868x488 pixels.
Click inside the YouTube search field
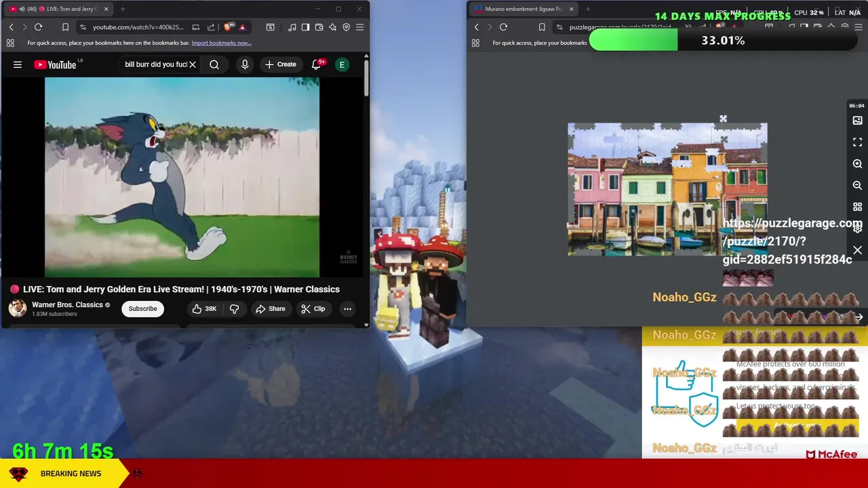click(155, 64)
